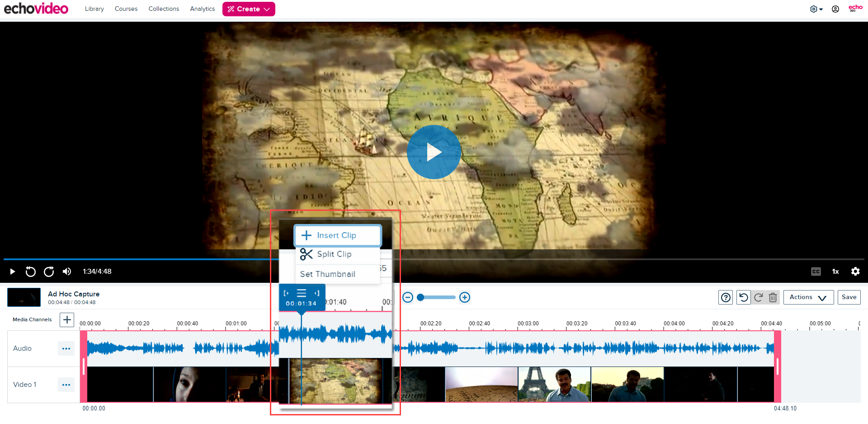Click the 04:48.10 end time label
The width and height of the screenshot is (868, 424).
[785, 408]
